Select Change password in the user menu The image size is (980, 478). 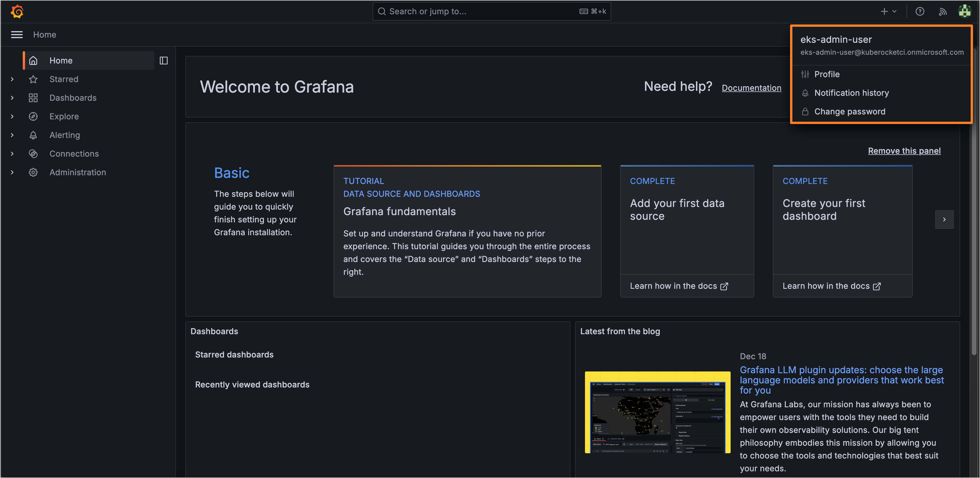(849, 111)
